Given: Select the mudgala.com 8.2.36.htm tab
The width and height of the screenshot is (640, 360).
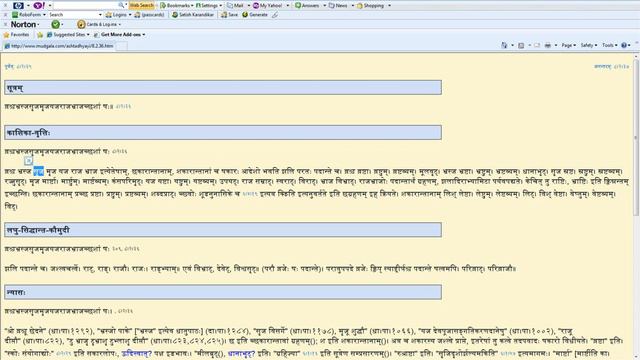Looking at the screenshot, I should tap(60, 46).
